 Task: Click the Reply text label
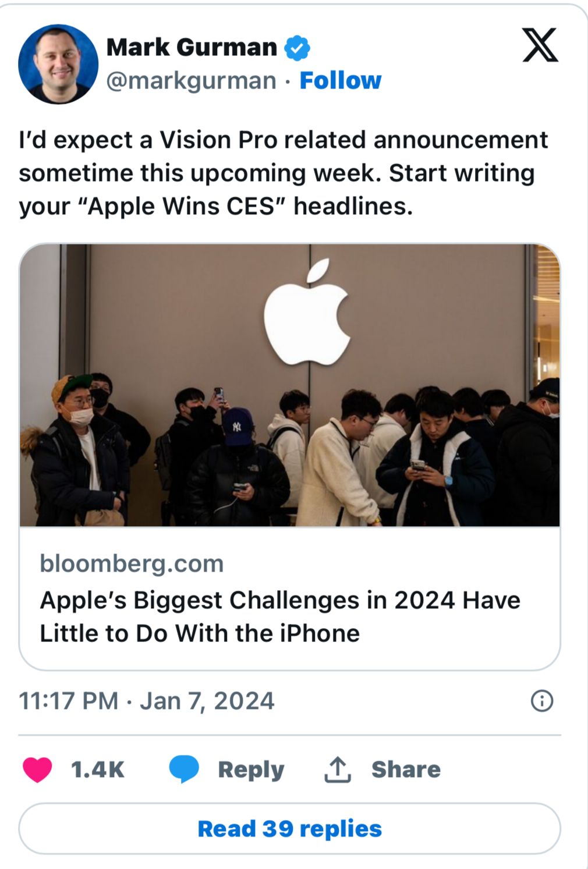[x=251, y=769]
